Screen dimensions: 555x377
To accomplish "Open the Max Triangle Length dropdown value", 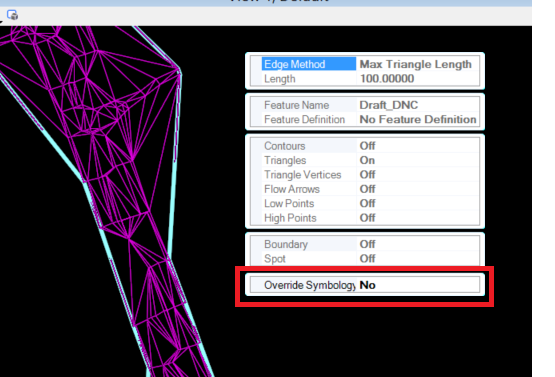I will pyautogui.click(x=418, y=64).
